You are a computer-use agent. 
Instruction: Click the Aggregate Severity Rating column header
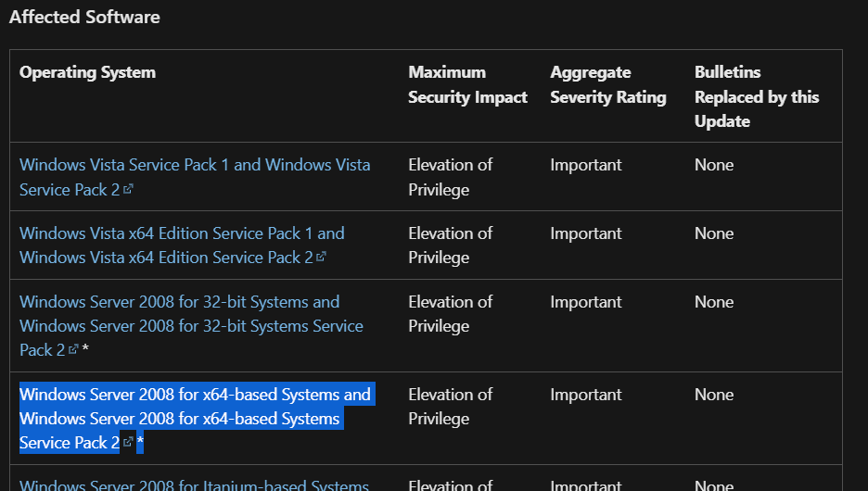[x=607, y=84]
